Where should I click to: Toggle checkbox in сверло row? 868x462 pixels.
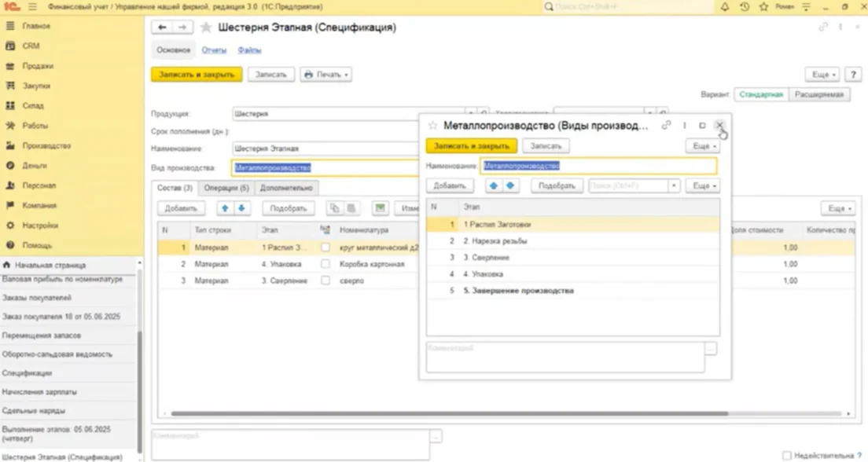coord(325,280)
